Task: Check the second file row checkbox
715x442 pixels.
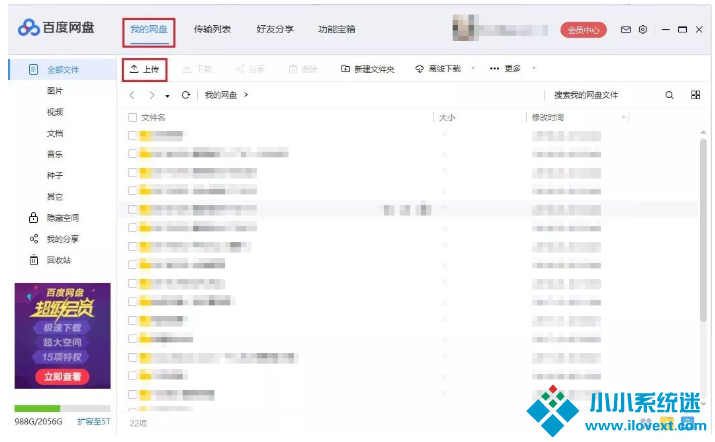Action: [132, 154]
